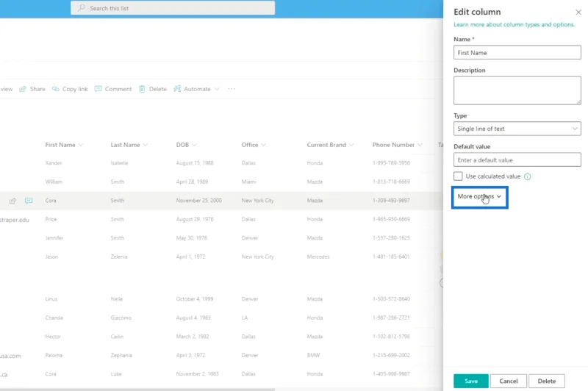This screenshot has height=391, width=588.
Task: Close the Edit column panel
Action: click(578, 12)
